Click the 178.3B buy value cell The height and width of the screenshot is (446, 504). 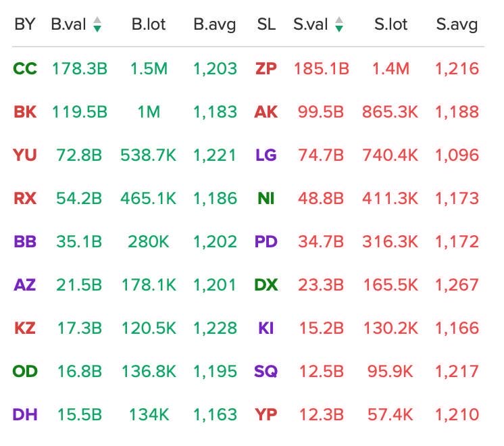click(x=79, y=68)
